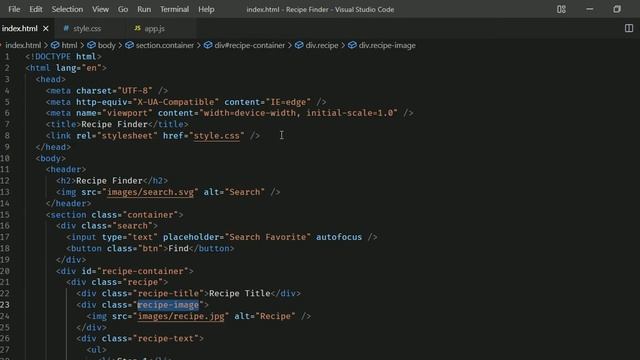The image size is (640, 360).
Task: Open the View menu
Action: coord(100,9)
